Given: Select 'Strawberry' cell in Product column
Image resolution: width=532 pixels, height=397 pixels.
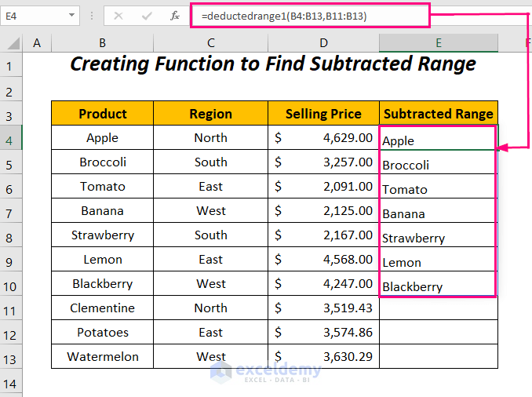Looking at the screenshot, I should click(103, 235).
